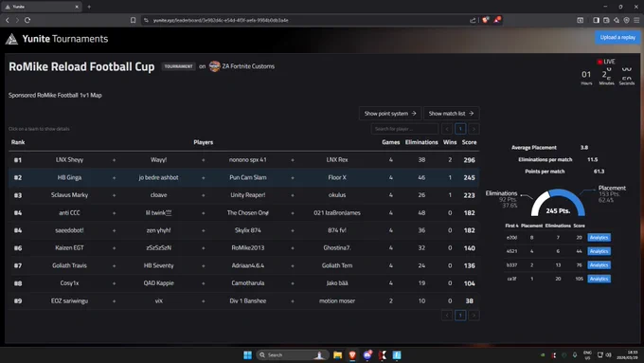Close the Yunite tab

(x=77, y=7)
